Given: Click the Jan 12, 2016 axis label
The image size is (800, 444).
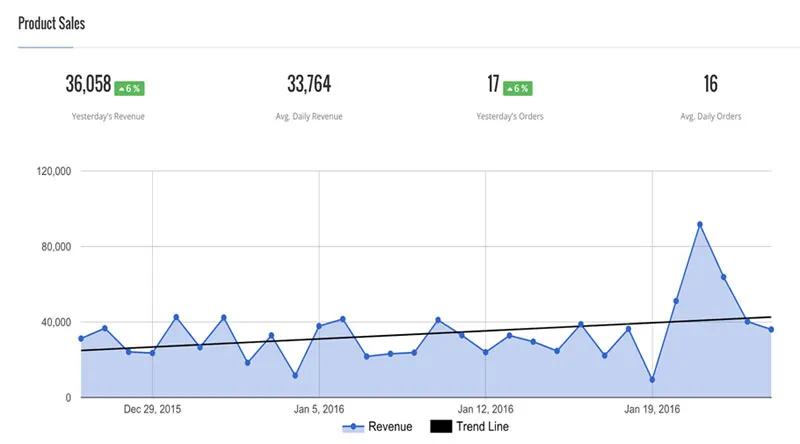Looking at the screenshot, I should [485, 409].
